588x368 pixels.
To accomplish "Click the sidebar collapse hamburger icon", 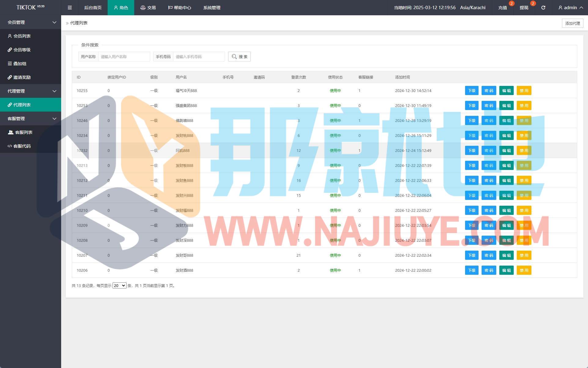I will (70, 8).
